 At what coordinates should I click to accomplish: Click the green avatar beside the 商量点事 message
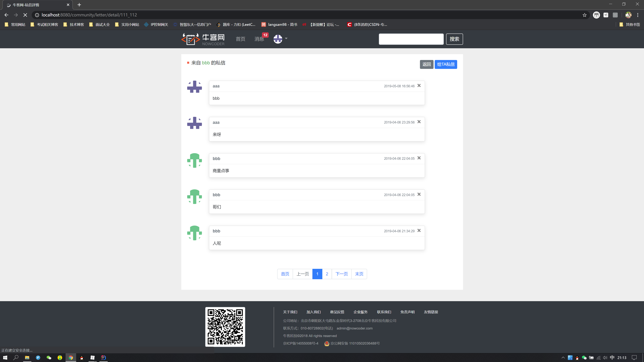[194, 160]
